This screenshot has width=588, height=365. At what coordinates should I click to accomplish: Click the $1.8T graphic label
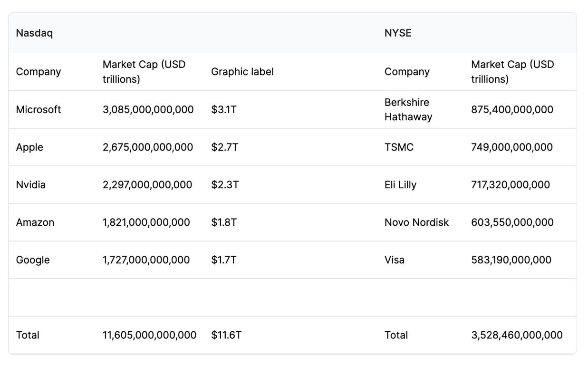coord(224,222)
